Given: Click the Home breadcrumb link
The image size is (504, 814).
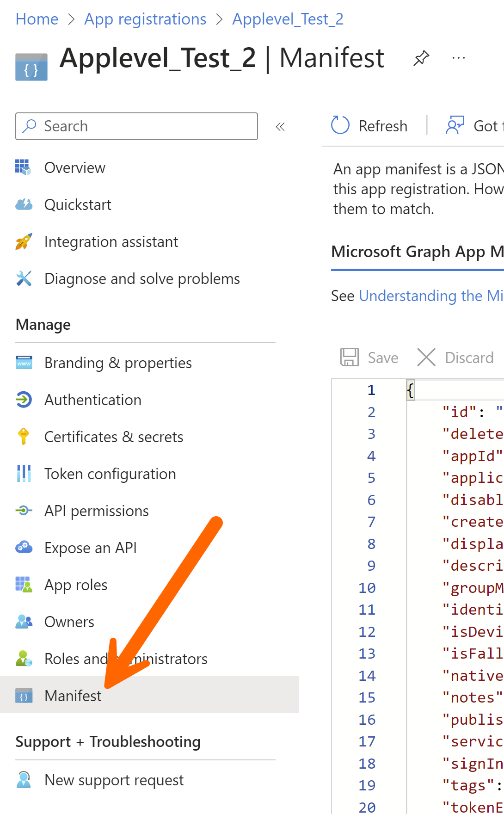Looking at the screenshot, I should point(37,19).
